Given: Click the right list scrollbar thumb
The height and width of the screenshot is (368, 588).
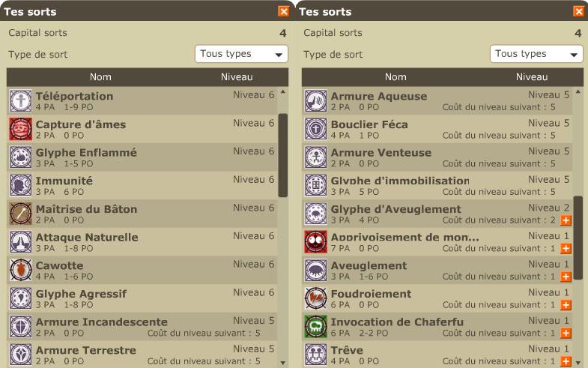Looking at the screenshot, I should (x=578, y=238).
